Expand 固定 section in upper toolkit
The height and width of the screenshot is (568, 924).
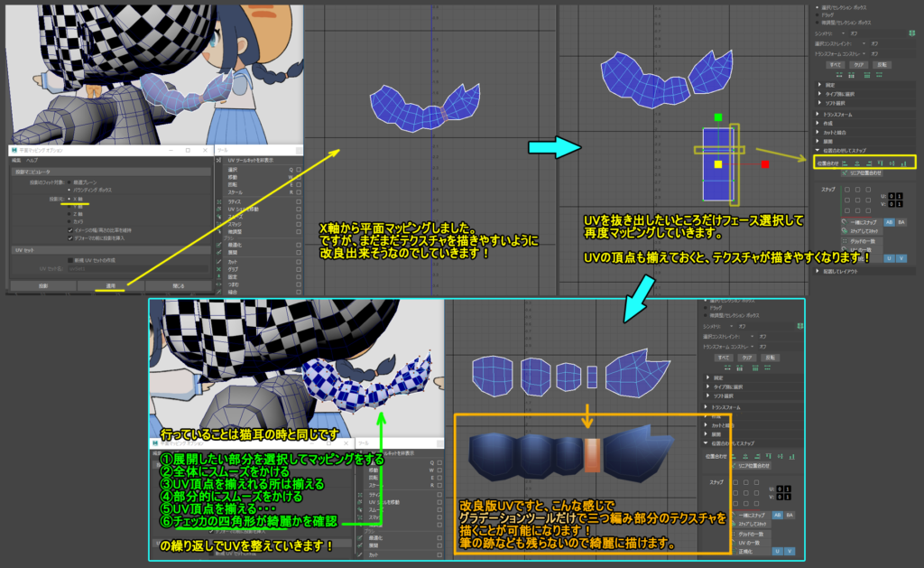(x=819, y=85)
